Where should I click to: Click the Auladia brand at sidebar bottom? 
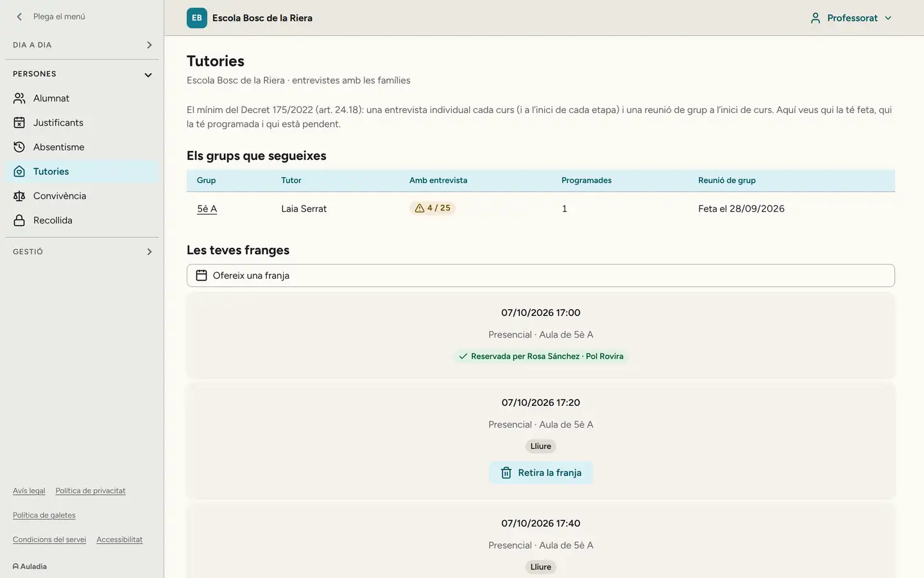tap(30, 566)
